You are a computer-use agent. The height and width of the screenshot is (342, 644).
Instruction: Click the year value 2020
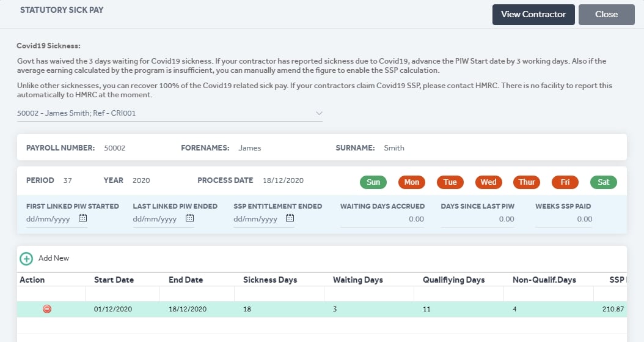coord(141,180)
